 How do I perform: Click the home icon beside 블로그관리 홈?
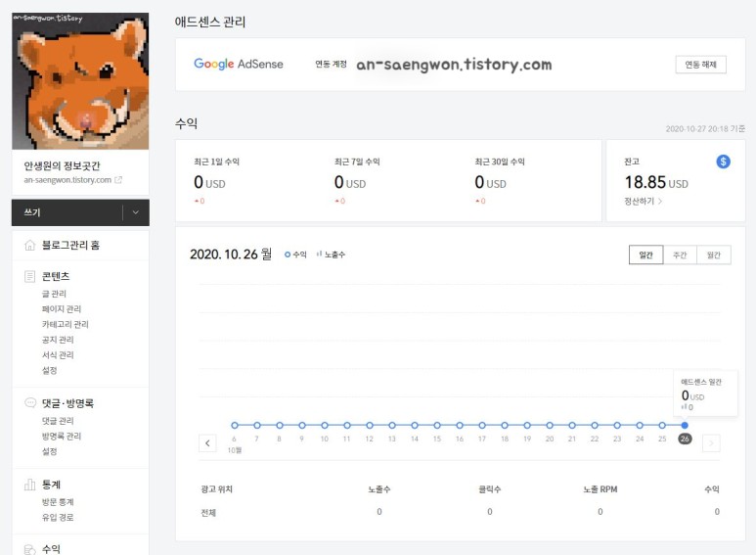30,245
